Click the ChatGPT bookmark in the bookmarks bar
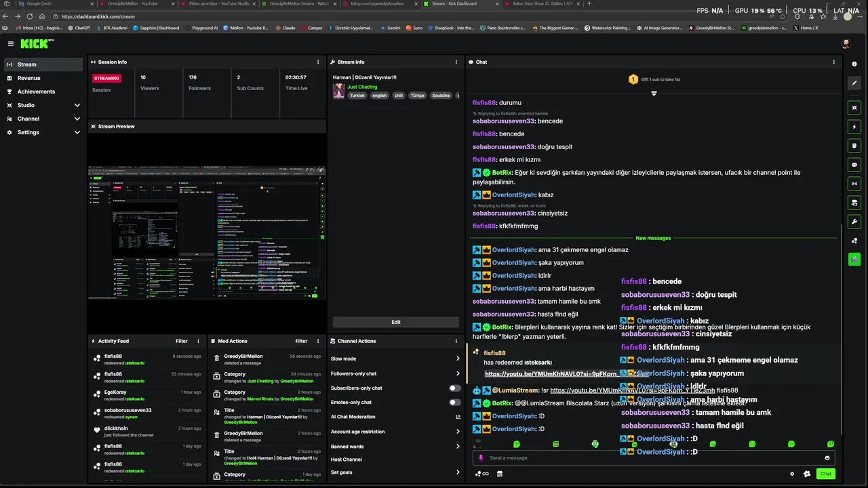The width and height of the screenshot is (868, 488). [x=79, y=28]
